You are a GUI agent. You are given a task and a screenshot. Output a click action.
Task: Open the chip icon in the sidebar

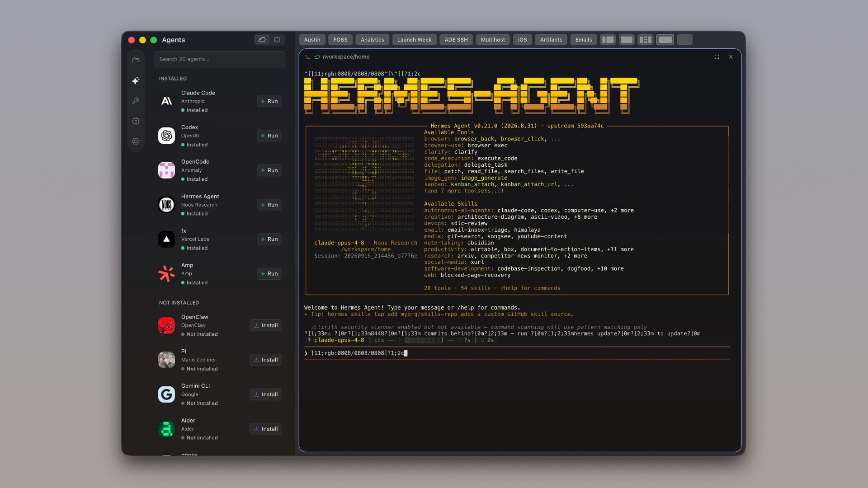pos(136,121)
